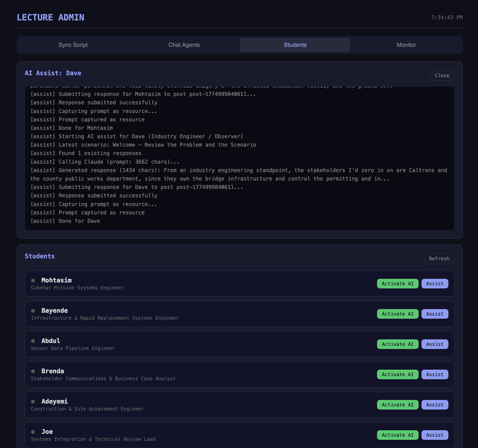Activate AI for Bayende
The height and width of the screenshot is (448, 478).
click(x=397, y=314)
